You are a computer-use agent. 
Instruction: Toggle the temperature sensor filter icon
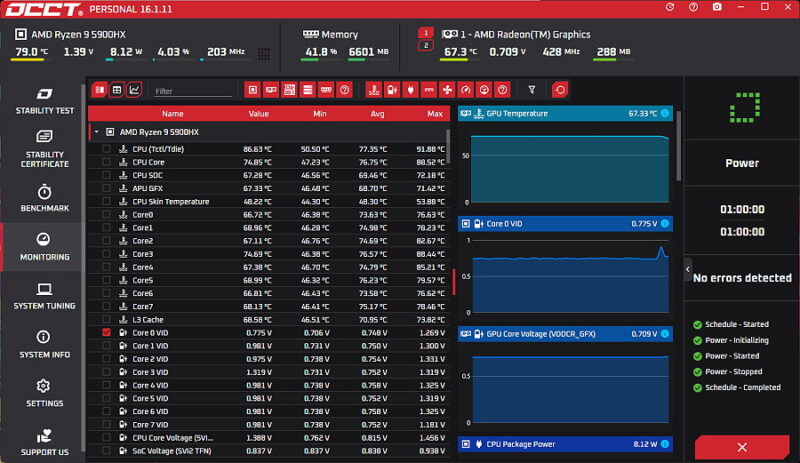point(374,90)
